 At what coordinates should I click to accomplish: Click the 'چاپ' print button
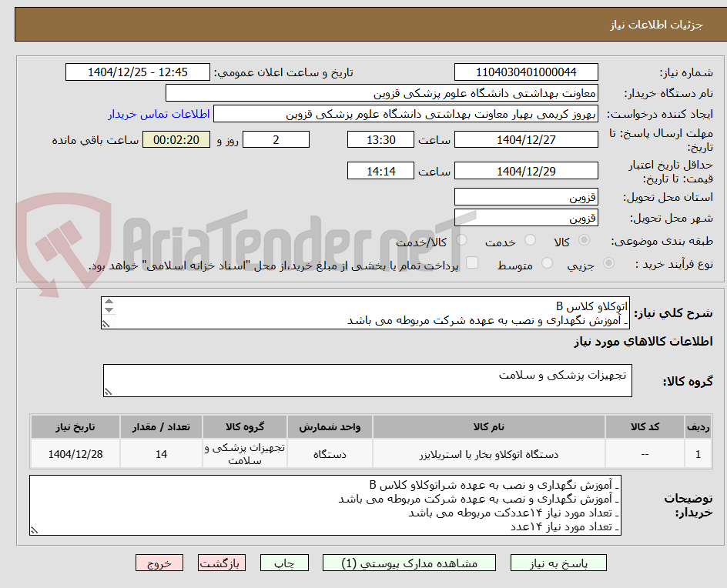284,563
